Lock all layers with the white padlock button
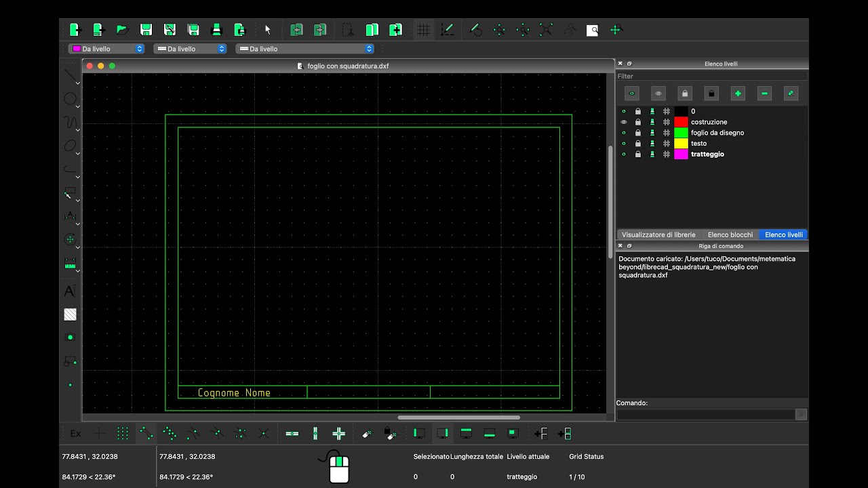This screenshot has width=868, height=488. 685,94
